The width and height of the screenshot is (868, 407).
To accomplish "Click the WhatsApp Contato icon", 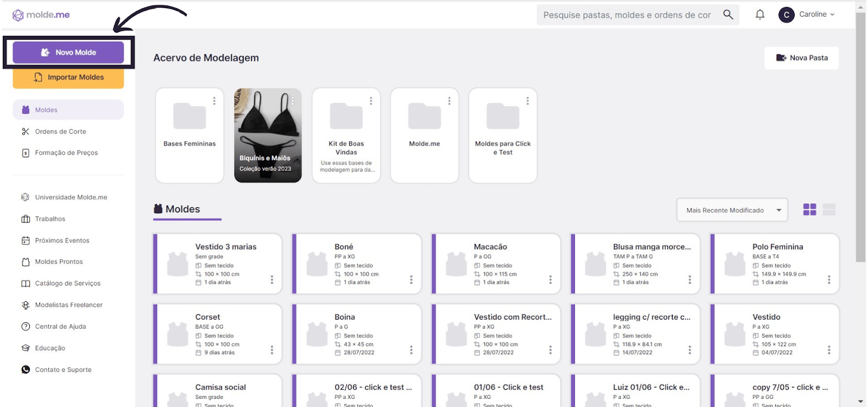I will pyautogui.click(x=25, y=370).
